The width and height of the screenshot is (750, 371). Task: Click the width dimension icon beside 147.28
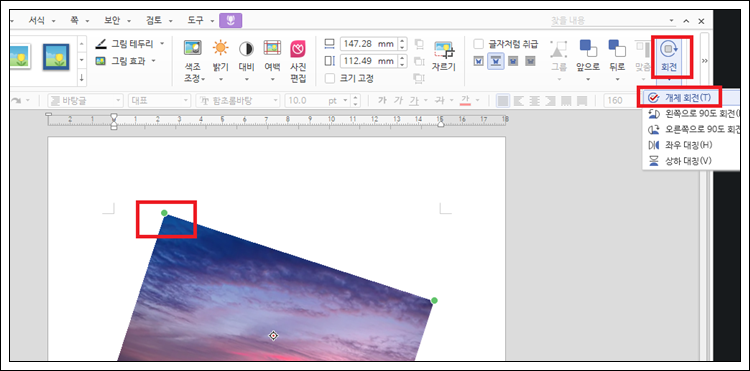[x=330, y=44]
